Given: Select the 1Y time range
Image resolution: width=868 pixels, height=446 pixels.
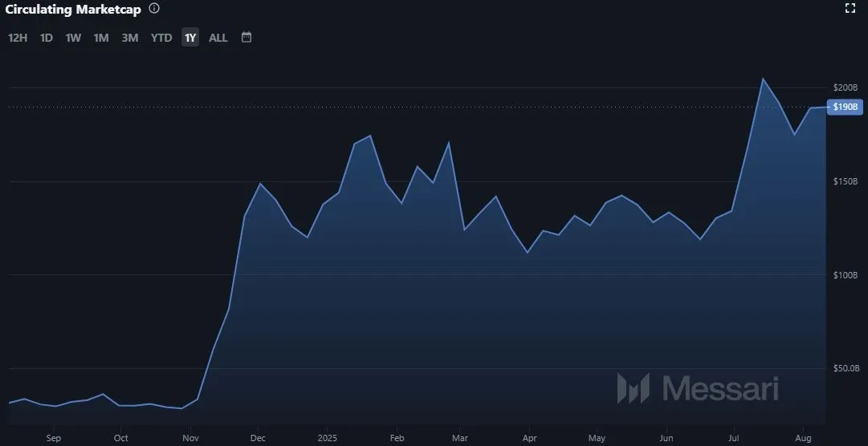Looking at the screenshot, I should click(189, 38).
